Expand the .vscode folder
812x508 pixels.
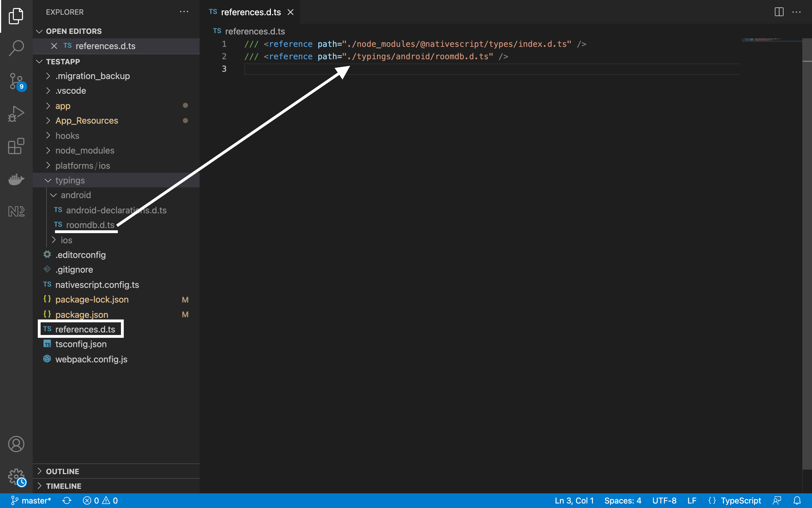pos(116,91)
